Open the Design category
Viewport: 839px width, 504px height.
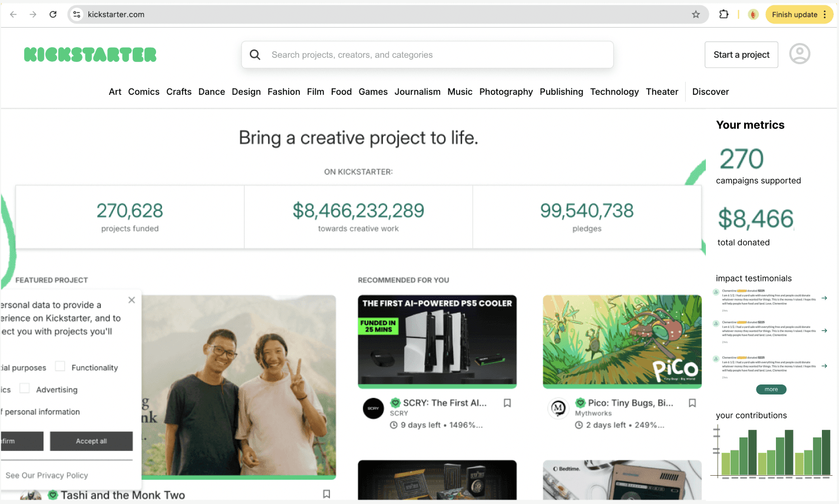pyautogui.click(x=246, y=92)
